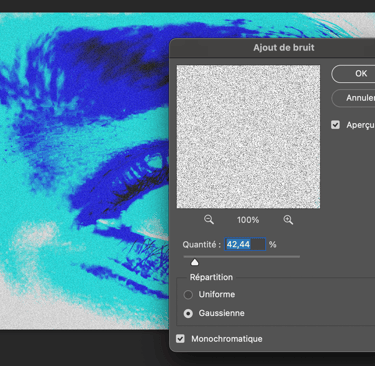
Task: Click the far right end of the Quantité slider track
Action: [x=299, y=257]
